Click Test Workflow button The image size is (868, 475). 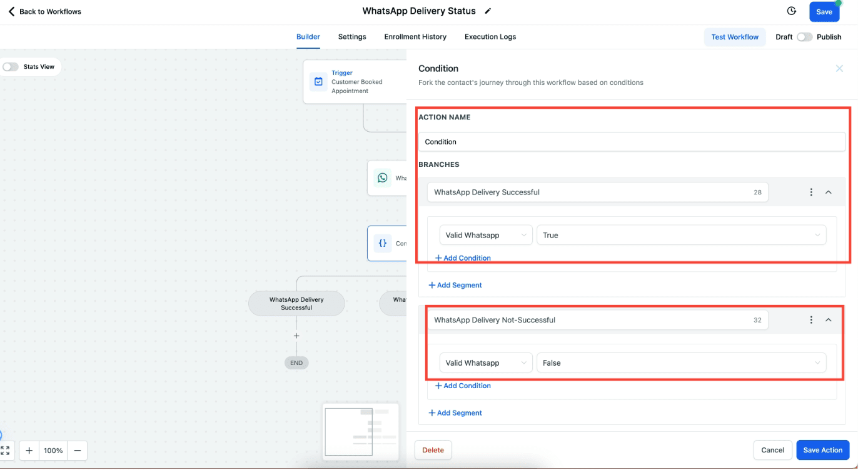pyautogui.click(x=735, y=37)
